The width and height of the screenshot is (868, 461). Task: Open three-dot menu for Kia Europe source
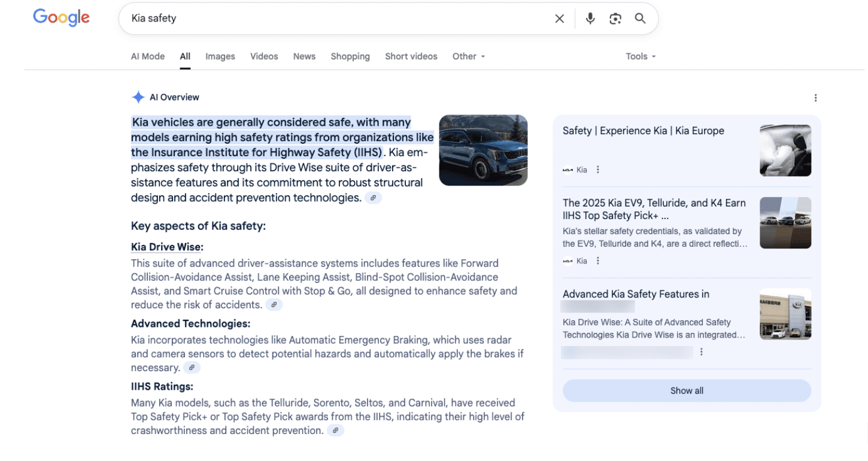click(x=597, y=169)
